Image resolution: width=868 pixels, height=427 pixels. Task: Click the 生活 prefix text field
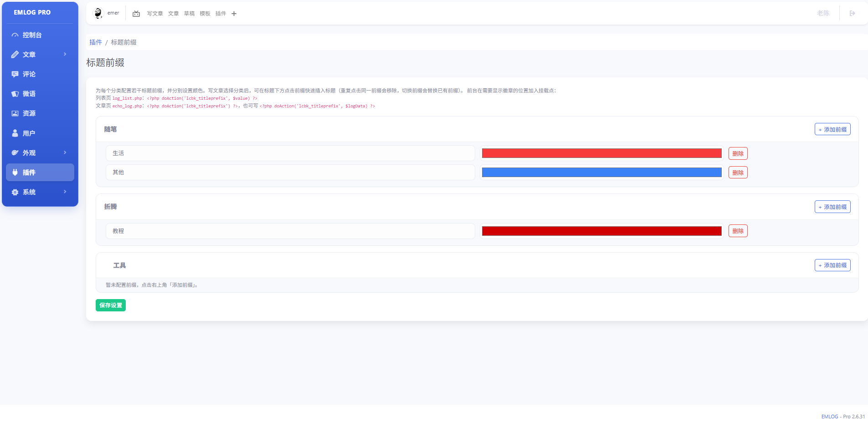[290, 153]
